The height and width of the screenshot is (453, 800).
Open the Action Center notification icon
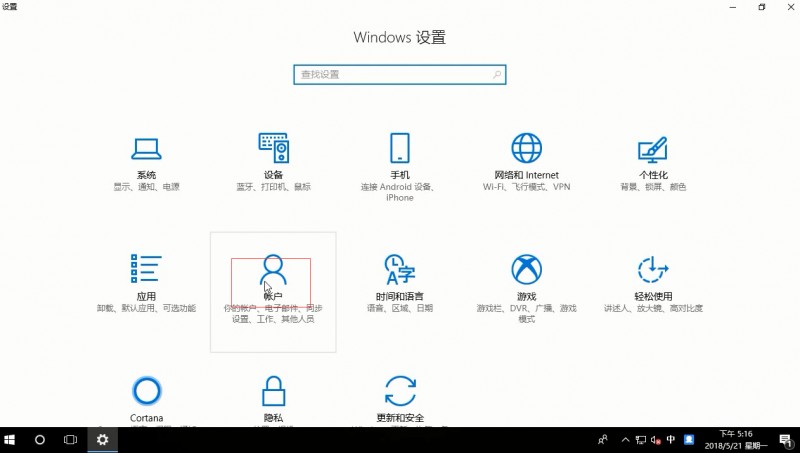tap(786, 440)
